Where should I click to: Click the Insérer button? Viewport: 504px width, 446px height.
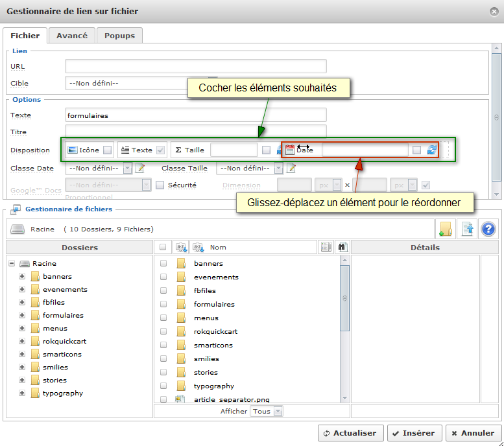tap(414, 433)
